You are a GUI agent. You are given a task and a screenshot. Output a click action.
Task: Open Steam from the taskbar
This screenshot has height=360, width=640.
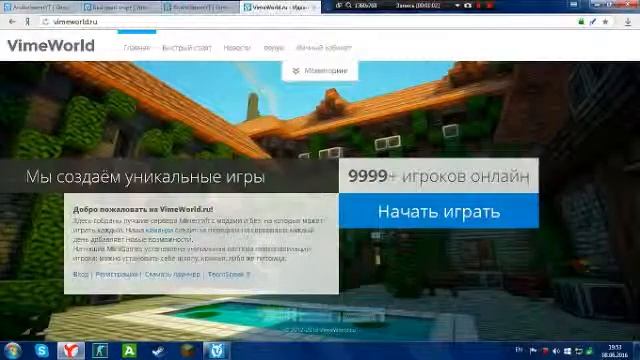click(158, 351)
